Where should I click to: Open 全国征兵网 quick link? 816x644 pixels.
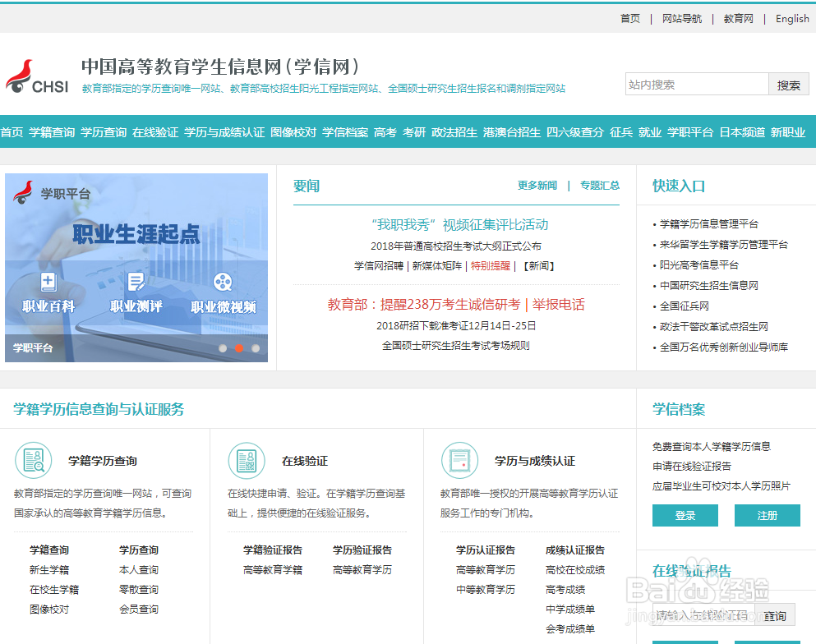(684, 306)
